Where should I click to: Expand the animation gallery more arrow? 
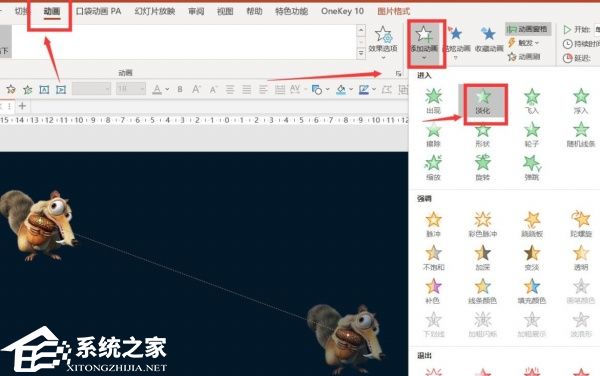(360, 53)
